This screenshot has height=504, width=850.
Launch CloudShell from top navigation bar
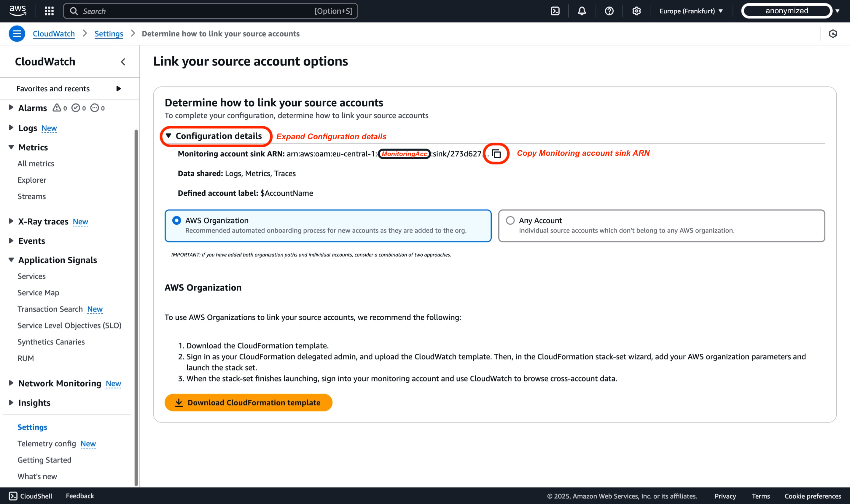[555, 11]
